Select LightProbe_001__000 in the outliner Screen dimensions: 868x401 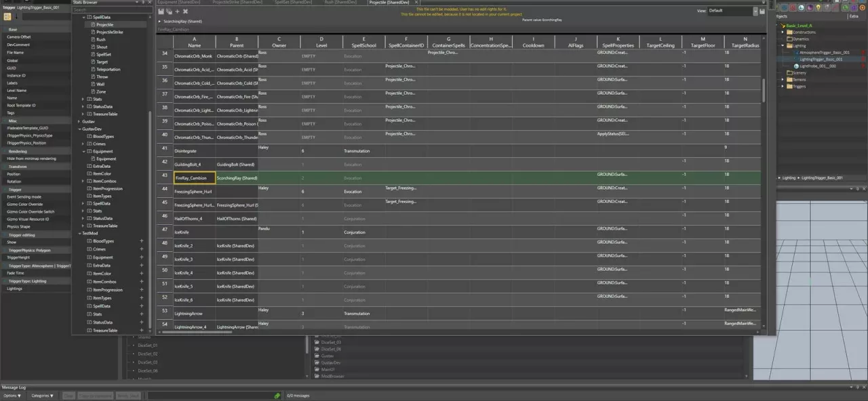point(818,66)
